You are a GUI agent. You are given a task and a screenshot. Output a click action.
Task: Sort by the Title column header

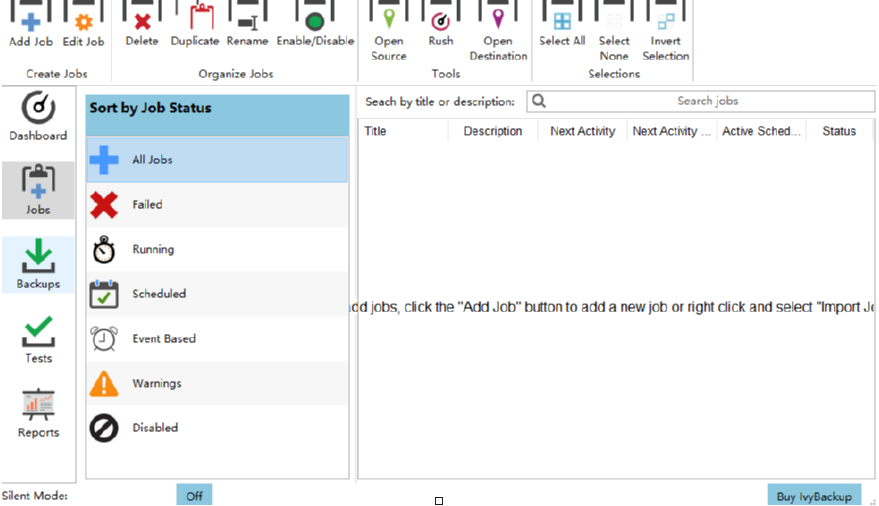(x=404, y=131)
